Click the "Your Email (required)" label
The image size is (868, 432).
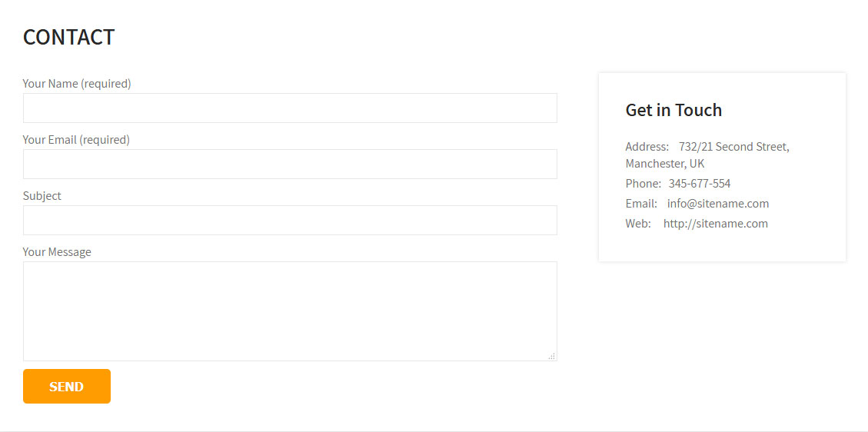(x=76, y=140)
